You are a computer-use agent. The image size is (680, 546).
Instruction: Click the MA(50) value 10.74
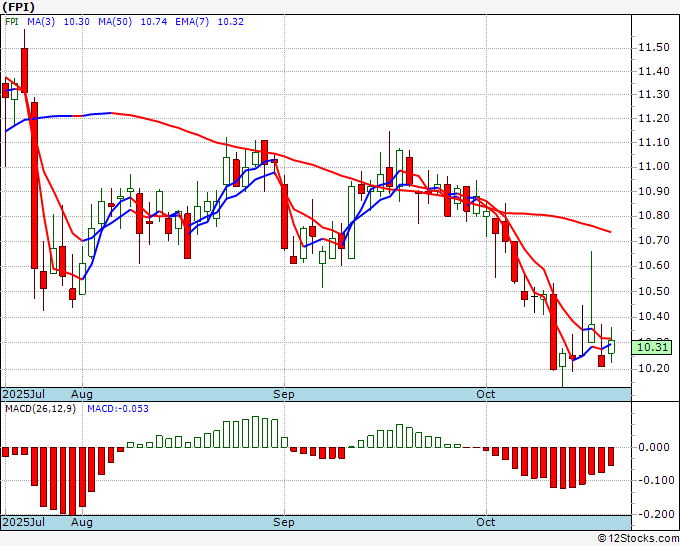(x=154, y=22)
